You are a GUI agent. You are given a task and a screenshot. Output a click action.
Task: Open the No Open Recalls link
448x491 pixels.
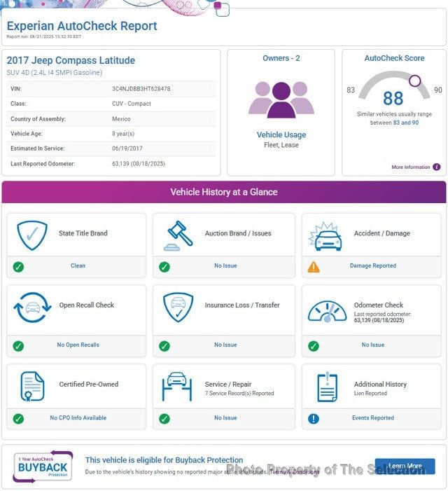click(78, 345)
